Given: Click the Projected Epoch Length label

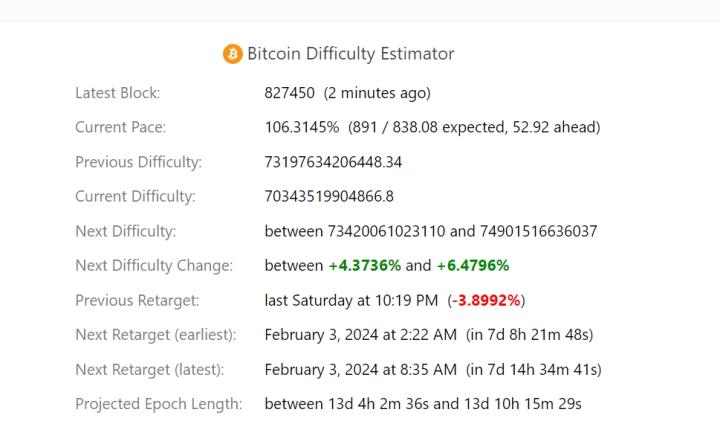Looking at the screenshot, I should [159, 404].
